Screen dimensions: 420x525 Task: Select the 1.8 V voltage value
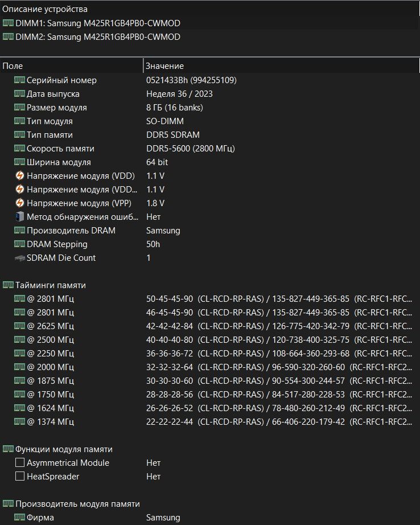tap(155, 203)
